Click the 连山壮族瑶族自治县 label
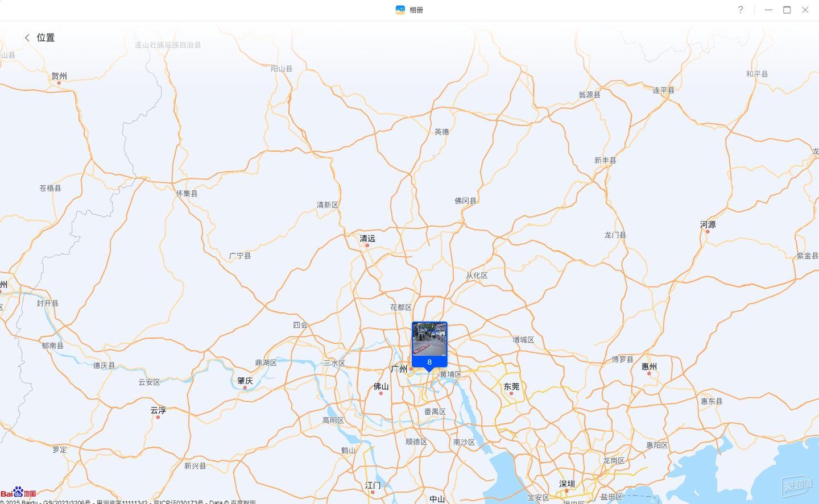The height and width of the screenshot is (504, 819). [x=168, y=45]
